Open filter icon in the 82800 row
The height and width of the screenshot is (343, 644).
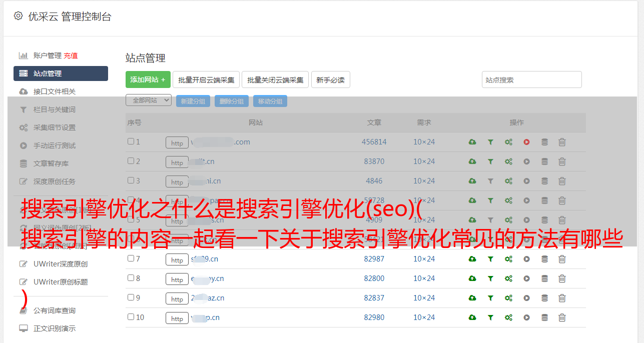coord(490,278)
